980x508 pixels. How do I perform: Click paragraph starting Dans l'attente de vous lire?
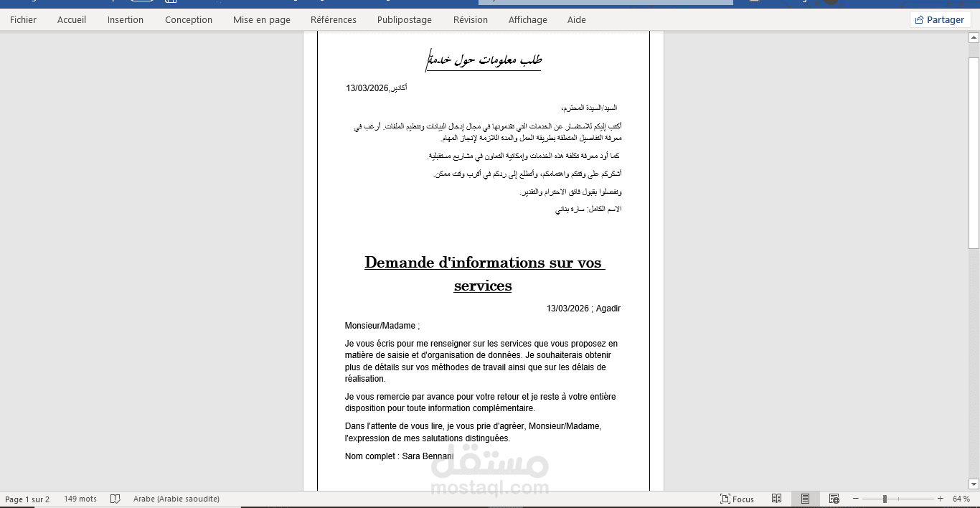[473, 432]
